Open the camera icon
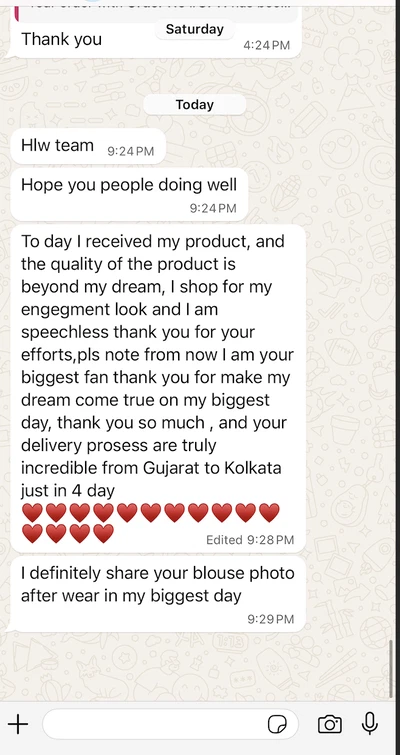This screenshot has width=400, height=755. point(330,724)
